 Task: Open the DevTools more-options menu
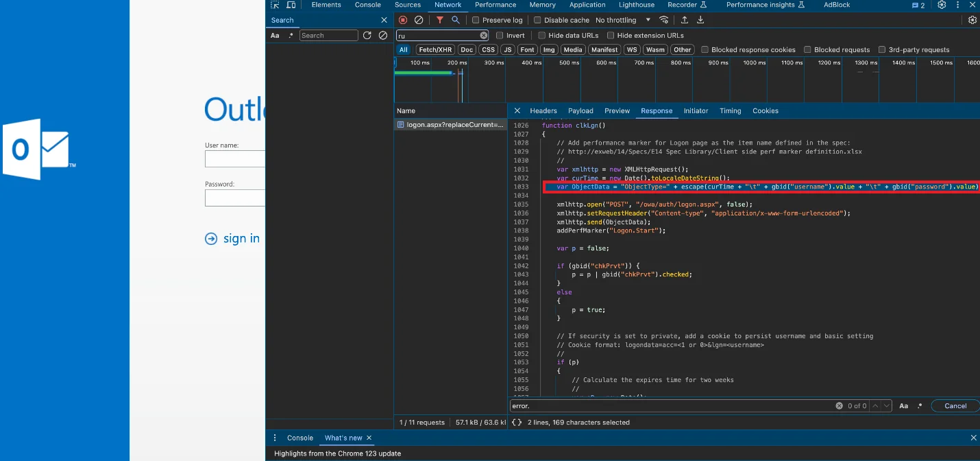[x=957, y=5]
